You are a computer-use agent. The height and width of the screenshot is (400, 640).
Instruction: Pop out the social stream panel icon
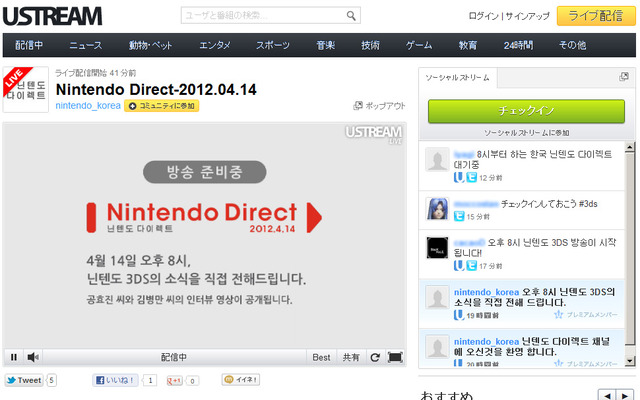pyautogui.click(x=624, y=77)
